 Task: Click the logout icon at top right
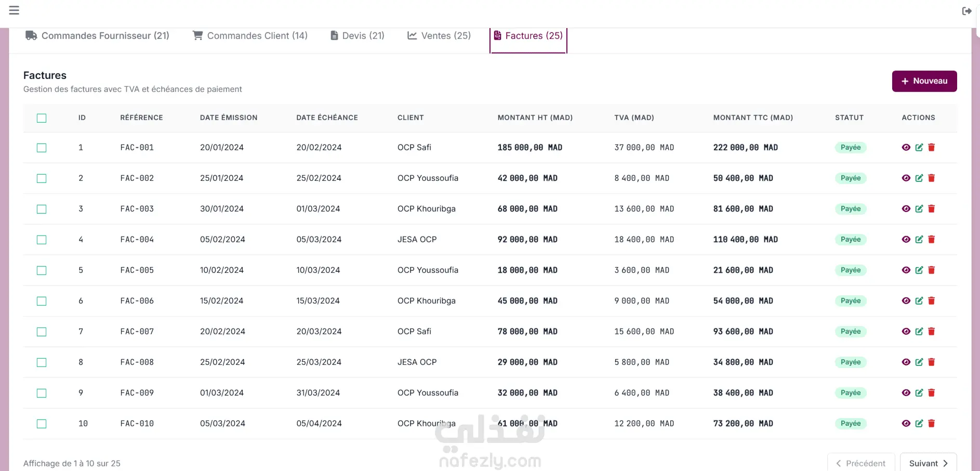pyautogui.click(x=966, y=11)
